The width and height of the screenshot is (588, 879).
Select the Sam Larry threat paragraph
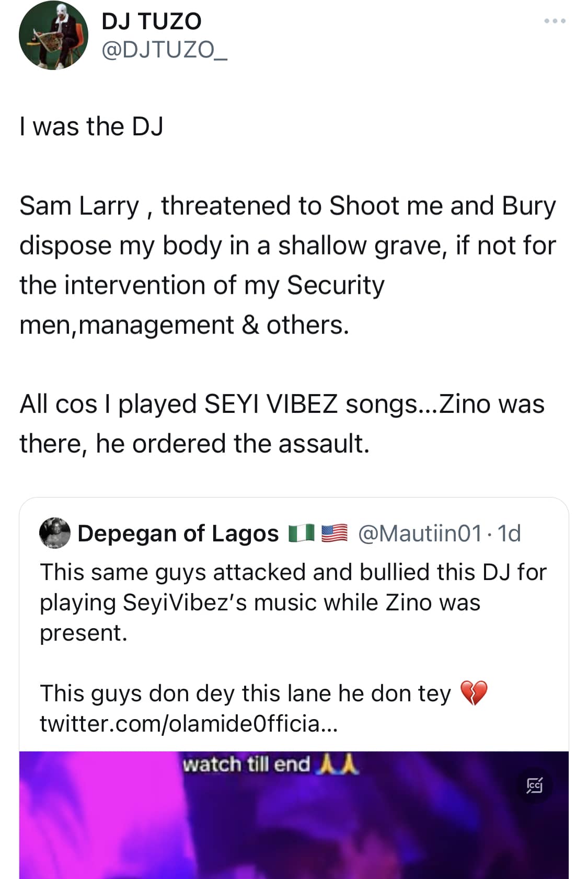click(x=287, y=265)
